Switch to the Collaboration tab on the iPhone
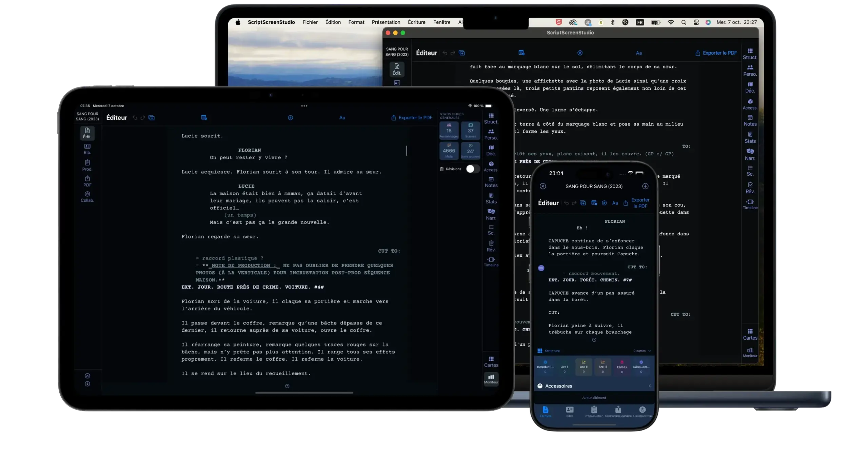Image resolution: width=868 pixels, height=453 pixels. pos(642,411)
